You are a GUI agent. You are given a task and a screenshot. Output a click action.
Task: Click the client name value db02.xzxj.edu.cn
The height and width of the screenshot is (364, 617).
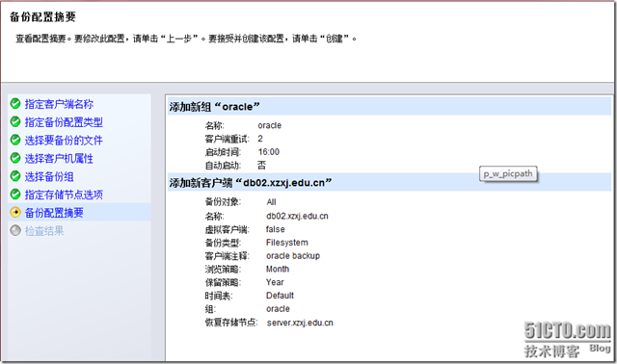(297, 216)
